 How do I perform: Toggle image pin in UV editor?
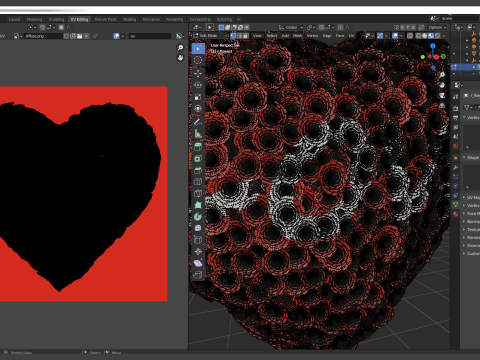(x=95, y=36)
